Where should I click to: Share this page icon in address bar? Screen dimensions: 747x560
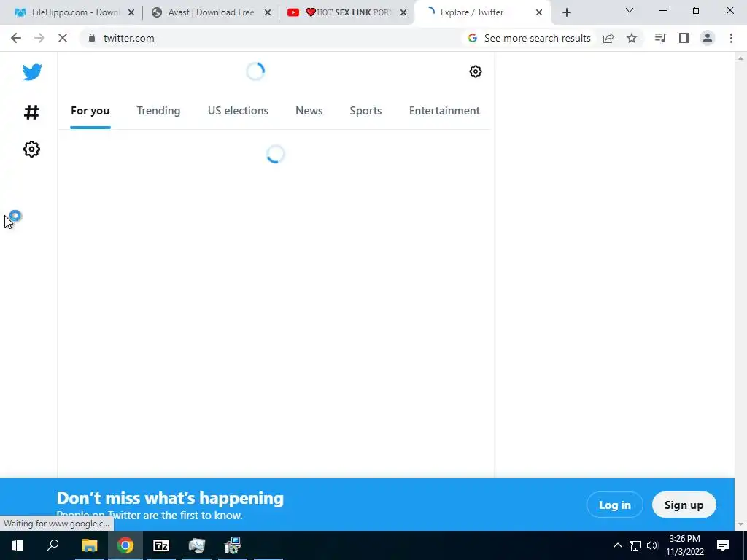click(608, 38)
